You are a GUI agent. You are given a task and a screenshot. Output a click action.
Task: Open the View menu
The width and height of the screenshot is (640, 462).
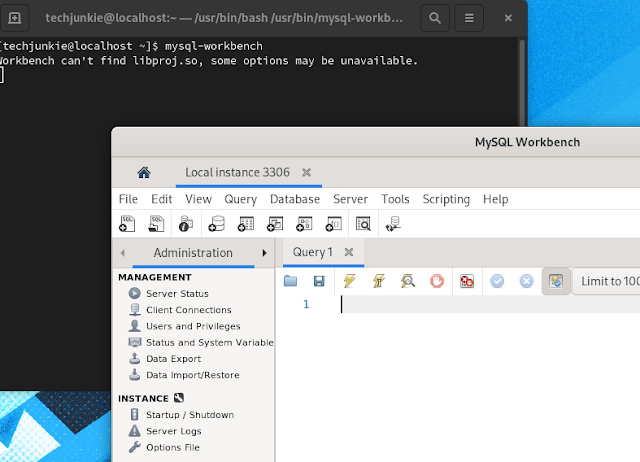point(198,199)
